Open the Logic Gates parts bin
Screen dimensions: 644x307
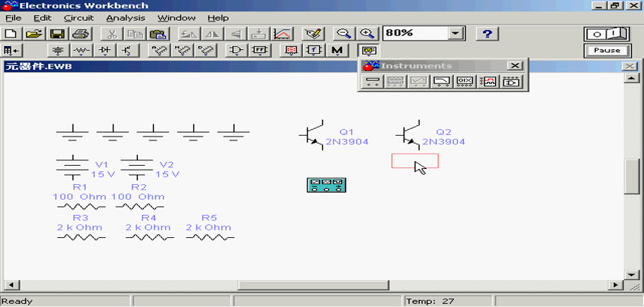[x=238, y=51]
